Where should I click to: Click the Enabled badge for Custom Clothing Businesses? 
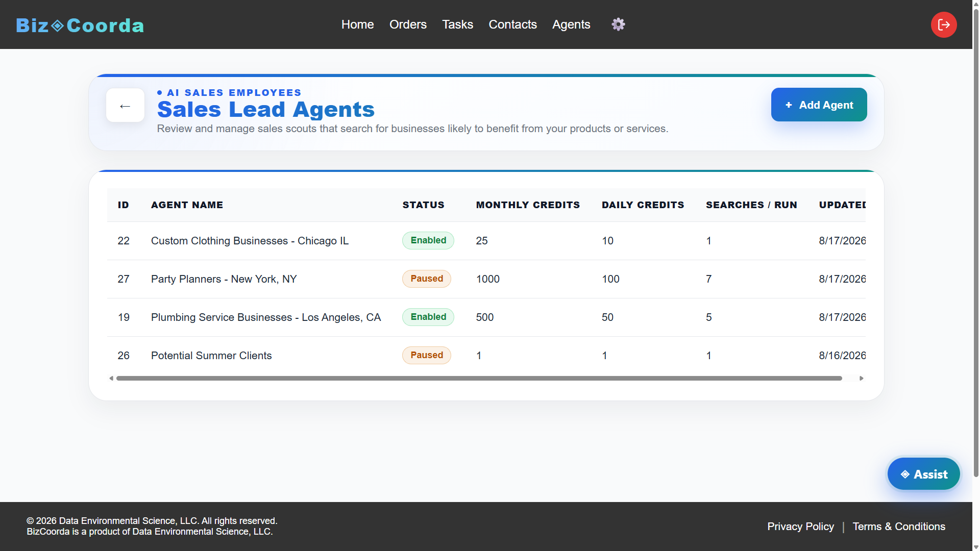coord(428,240)
